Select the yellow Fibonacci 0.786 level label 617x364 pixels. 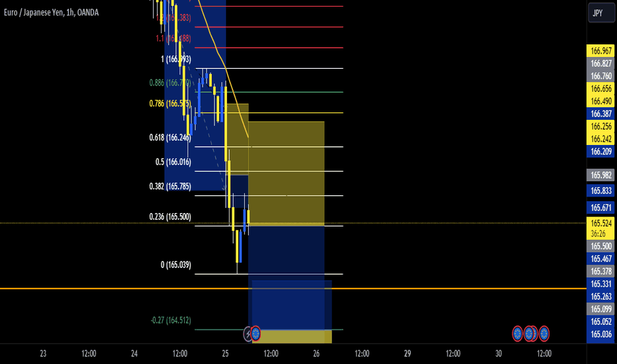(x=170, y=104)
